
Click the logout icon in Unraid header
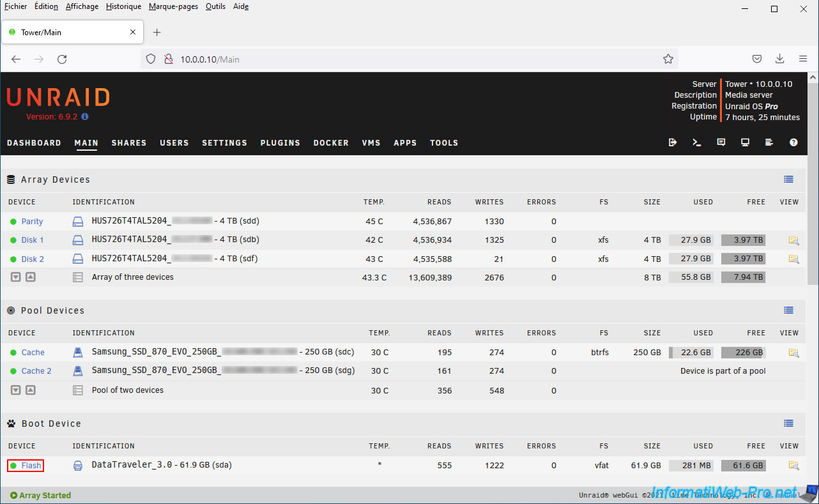coord(673,142)
